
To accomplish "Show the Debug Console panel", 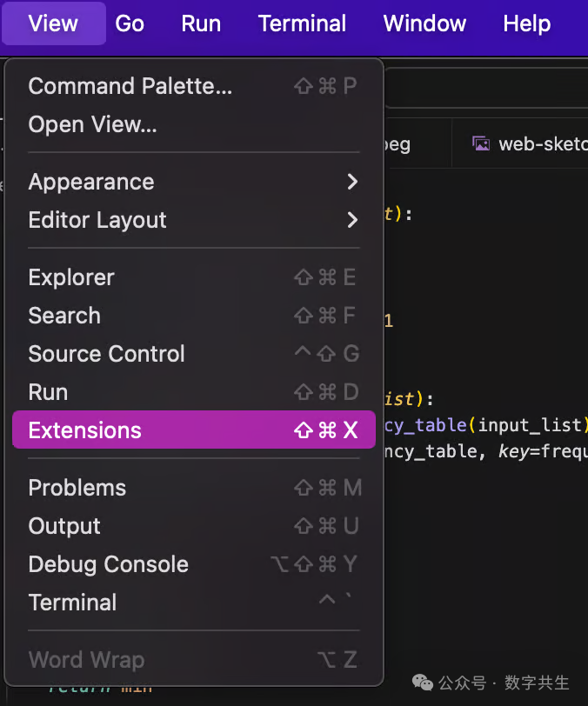I will click(x=108, y=564).
